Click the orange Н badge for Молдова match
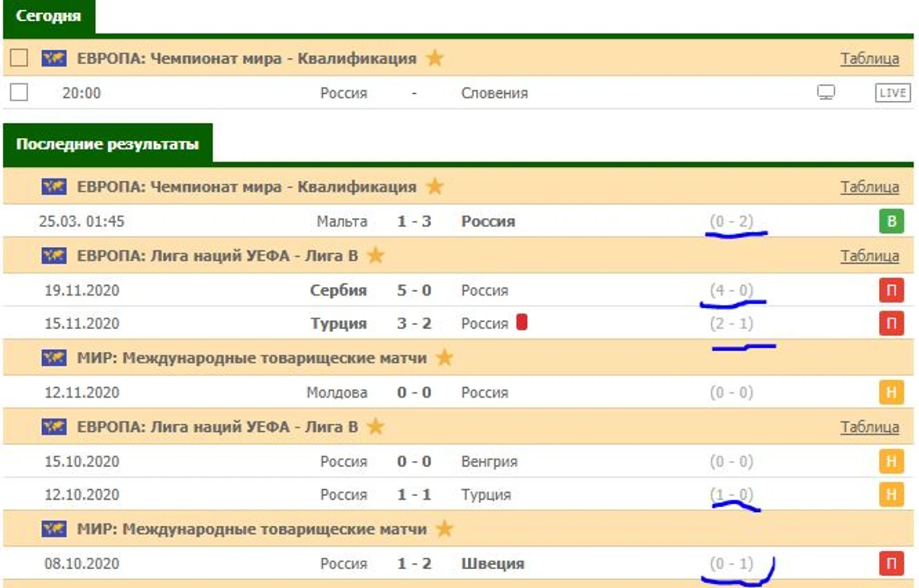This screenshot has width=919, height=588. pyautogui.click(x=891, y=392)
